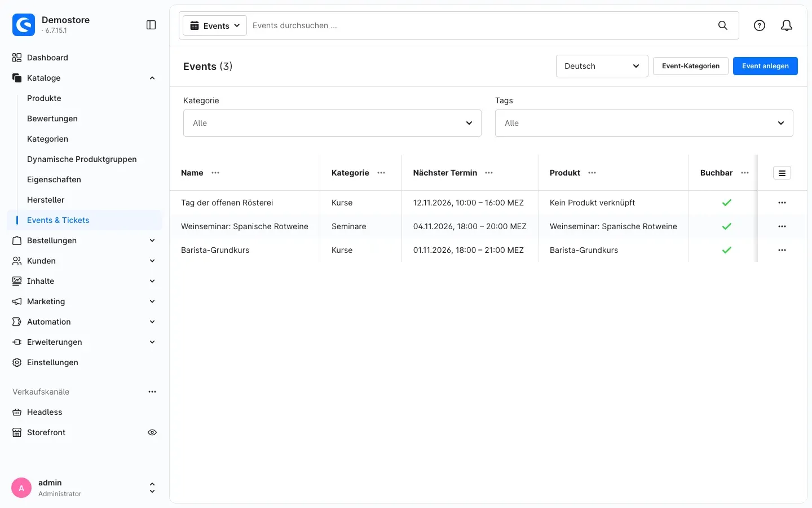
Task: Open the Tags filter dropdown
Action: (644, 123)
